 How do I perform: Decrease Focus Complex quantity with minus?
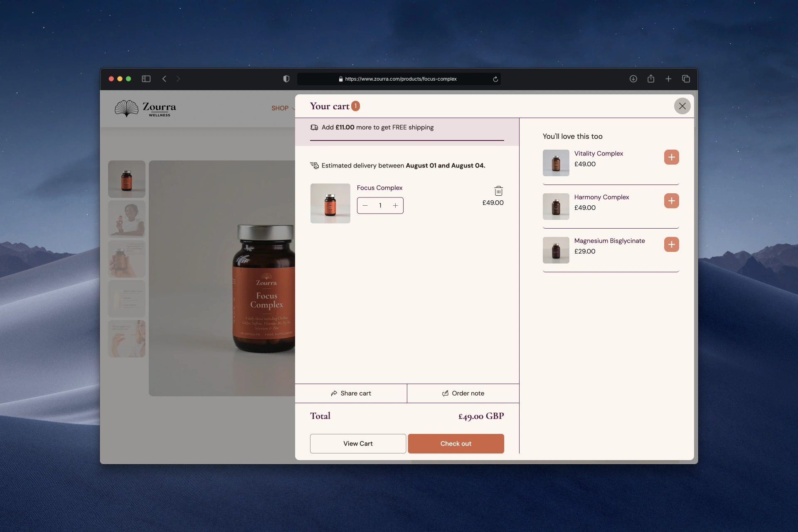click(x=365, y=205)
